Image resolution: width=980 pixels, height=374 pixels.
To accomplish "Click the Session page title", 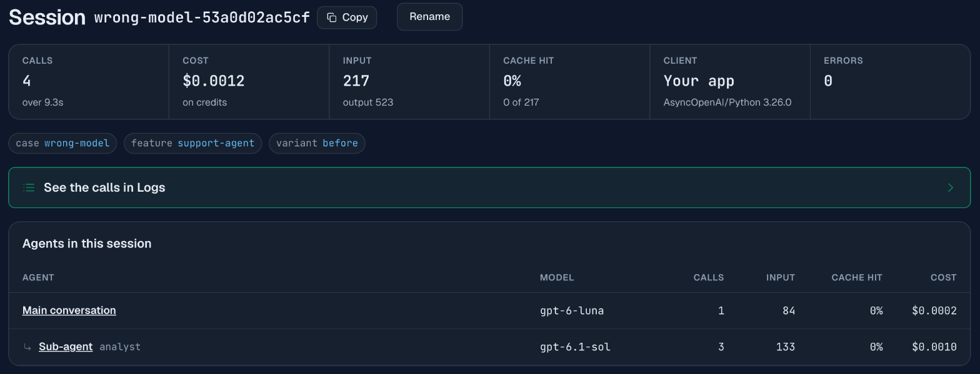I will coord(47,17).
